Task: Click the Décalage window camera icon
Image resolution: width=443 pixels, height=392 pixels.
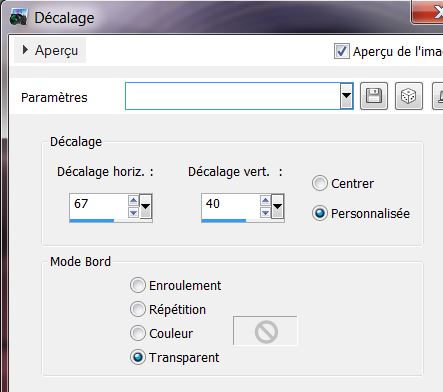Action: 18,17
